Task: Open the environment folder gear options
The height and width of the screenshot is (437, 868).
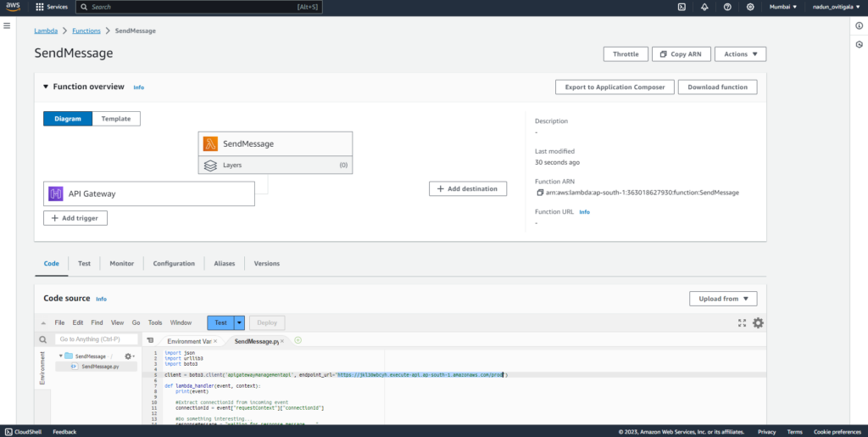Action: tap(129, 356)
